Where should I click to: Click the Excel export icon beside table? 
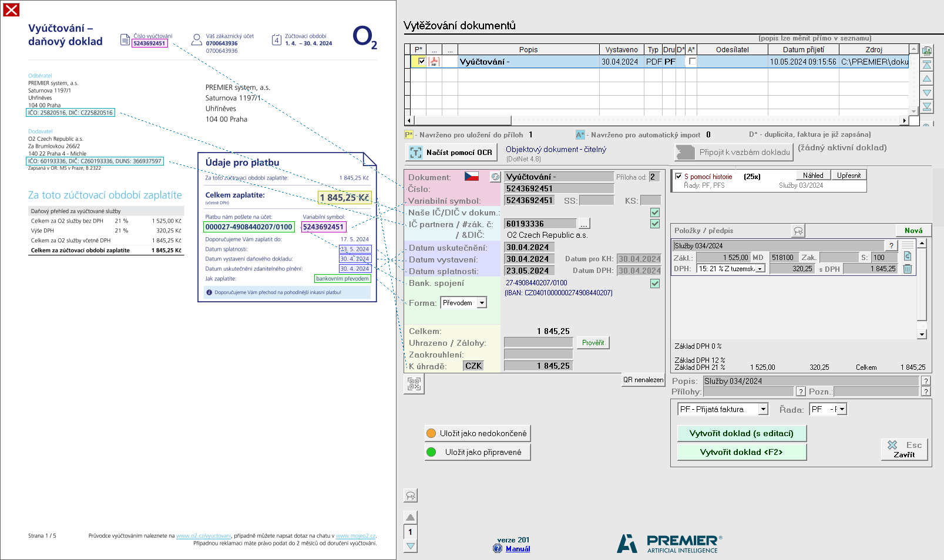point(927,51)
